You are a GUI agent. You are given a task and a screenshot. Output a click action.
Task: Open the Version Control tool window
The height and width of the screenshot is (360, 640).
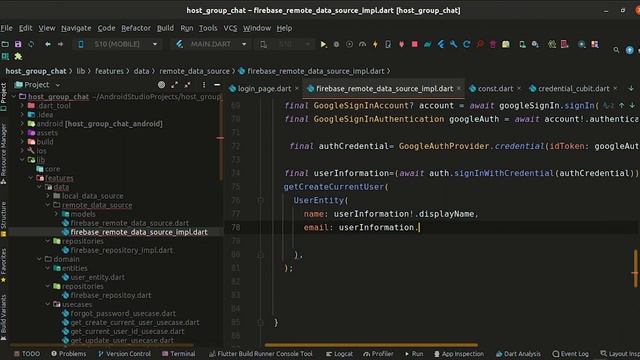pos(124,354)
